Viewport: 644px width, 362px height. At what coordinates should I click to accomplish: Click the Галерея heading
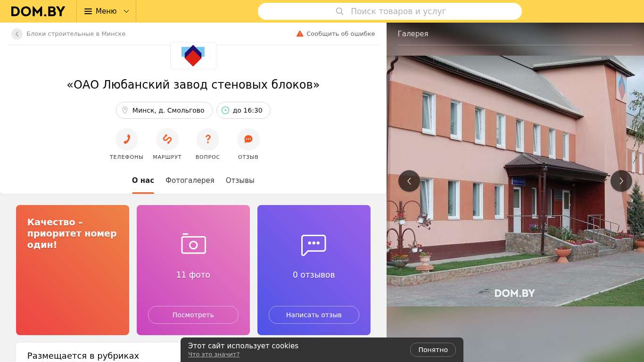pos(413,34)
